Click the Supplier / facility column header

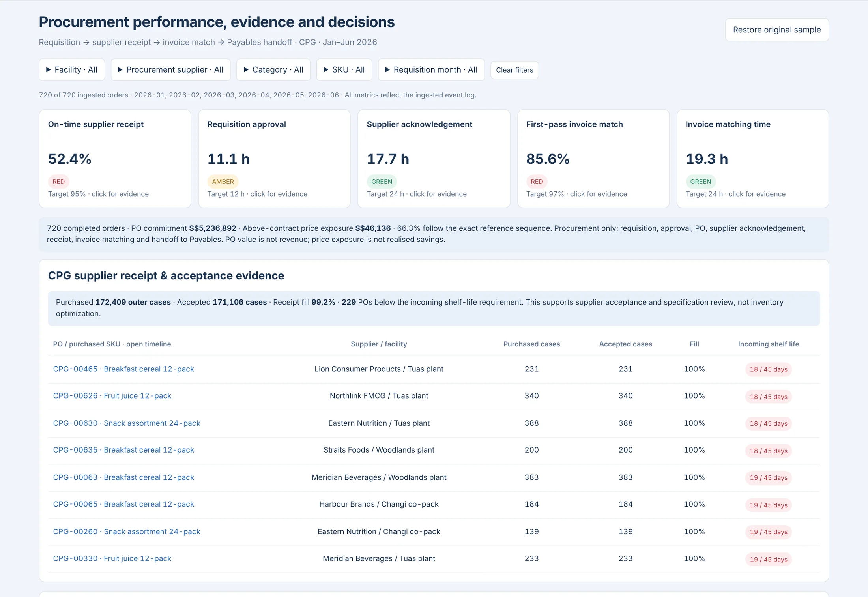click(379, 344)
